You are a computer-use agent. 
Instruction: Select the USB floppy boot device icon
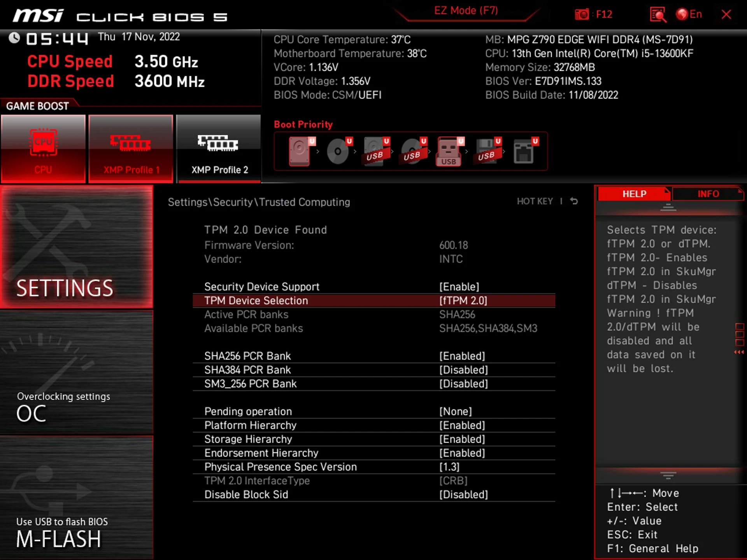pos(487,151)
